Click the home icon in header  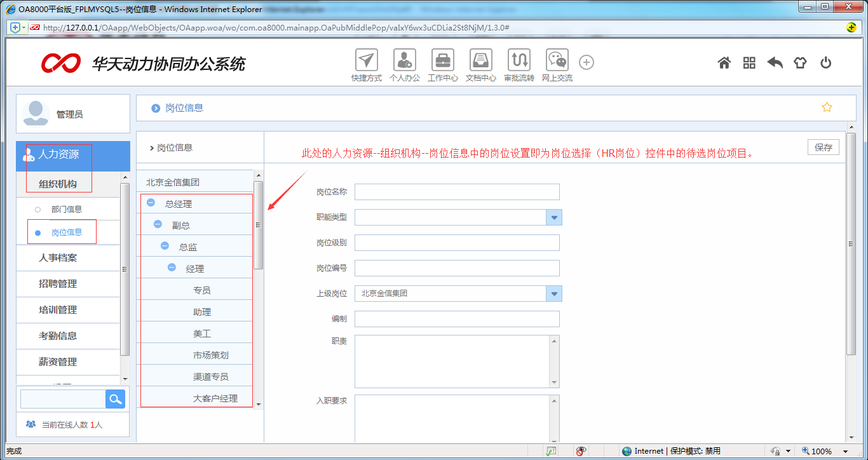[724, 63]
